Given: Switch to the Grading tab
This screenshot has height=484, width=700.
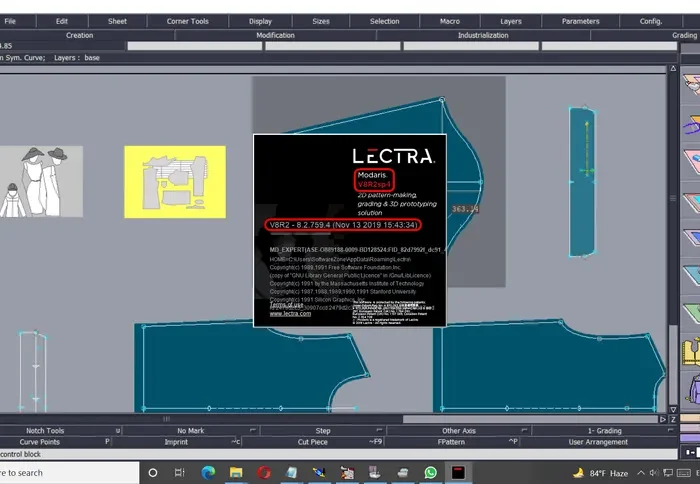Looking at the screenshot, I should [684, 35].
